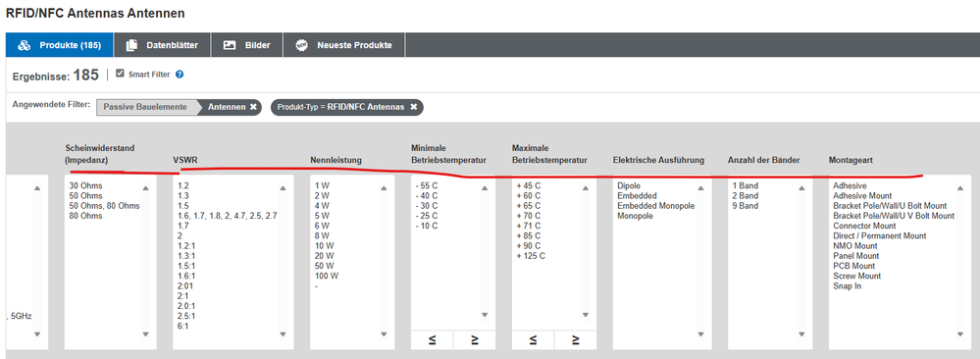Select Monopole electrical design
This screenshot has width=980, height=359.
[x=635, y=216]
